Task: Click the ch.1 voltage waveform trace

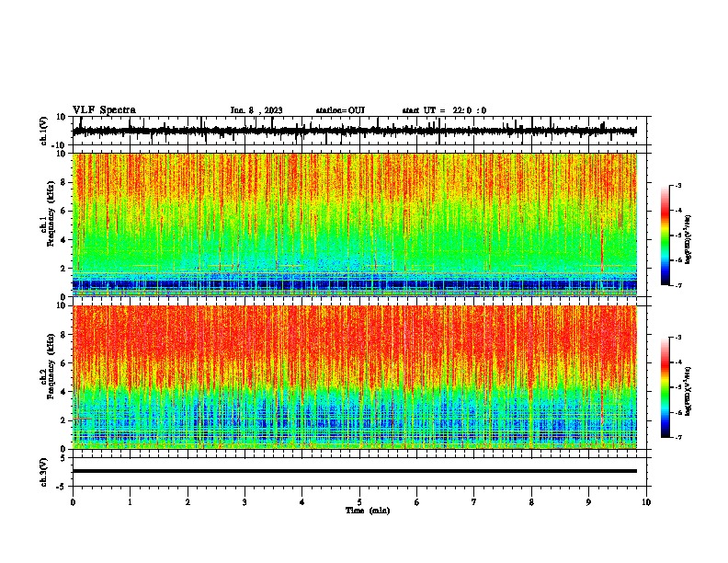Action: pyautogui.click(x=354, y=132)
